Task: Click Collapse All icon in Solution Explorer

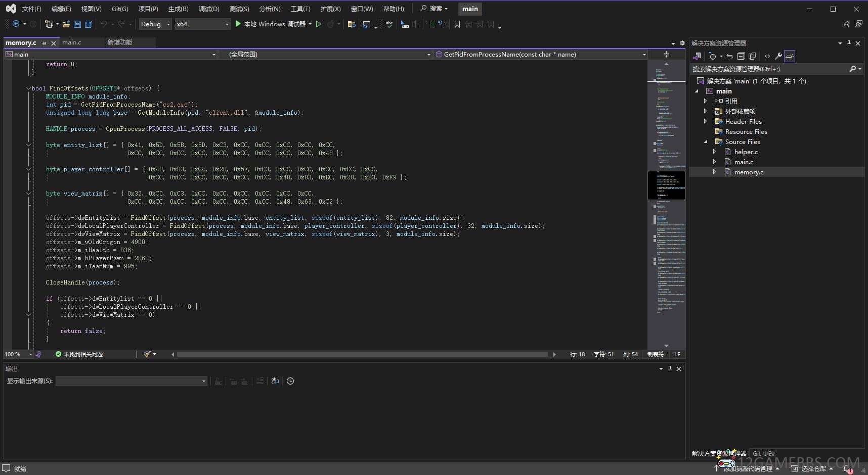Action: [741, 56]
